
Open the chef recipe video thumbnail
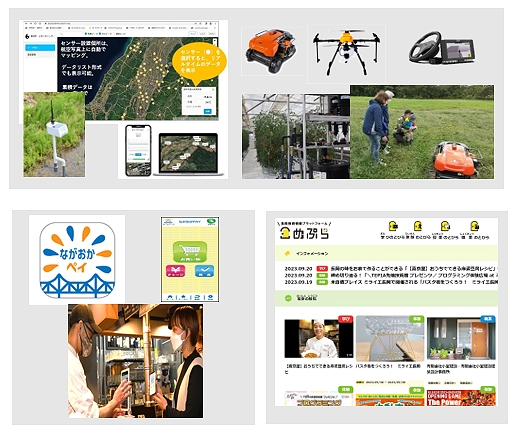point(318,339)
